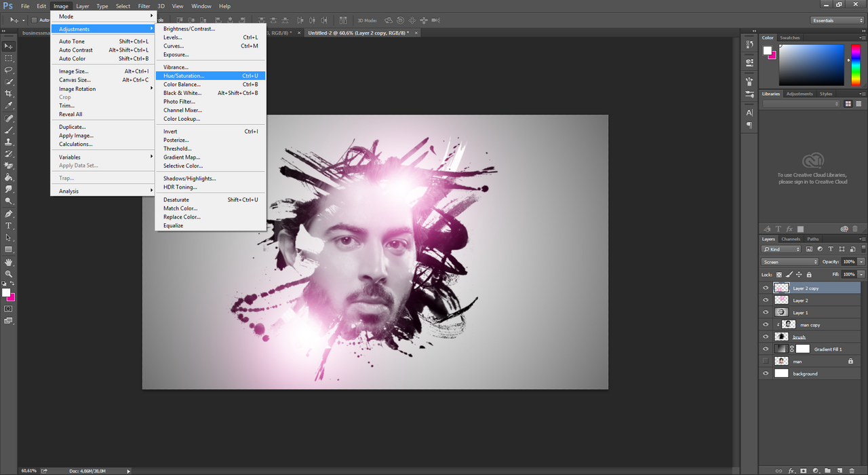
Task: Open the History panel icon
Action: click(x=749, y=45)
